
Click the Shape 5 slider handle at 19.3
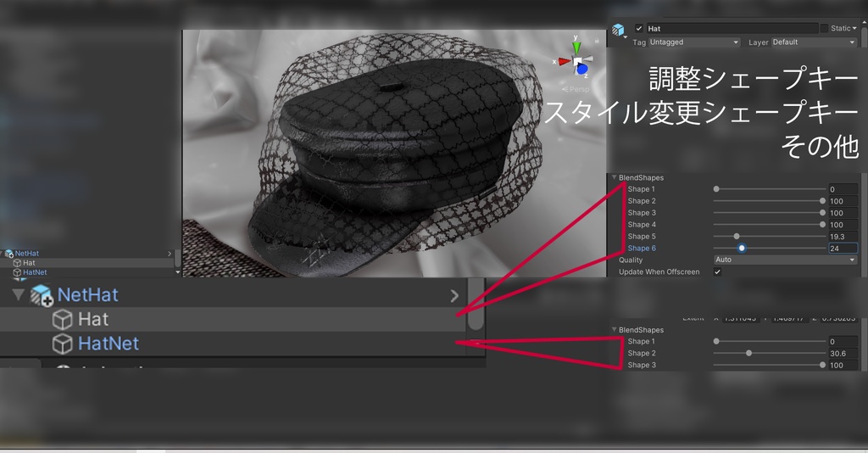737,237
